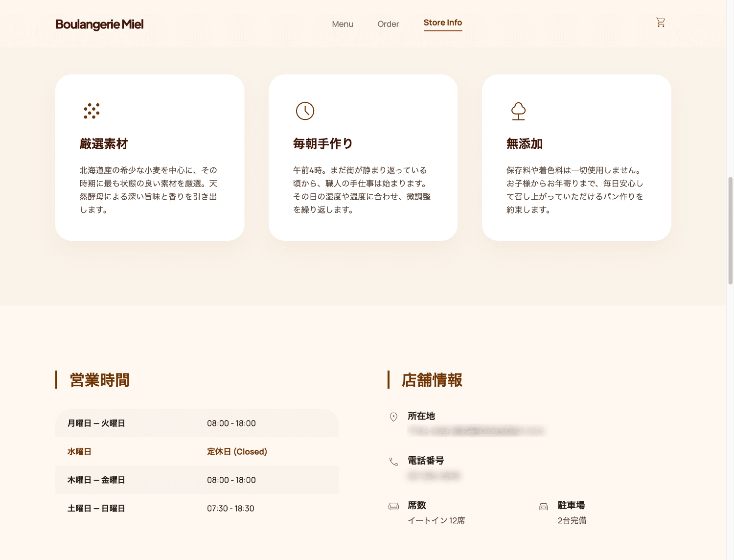Screen dimensions: 734x560
Task: Switch to the Menu tab
Action: 342,24
